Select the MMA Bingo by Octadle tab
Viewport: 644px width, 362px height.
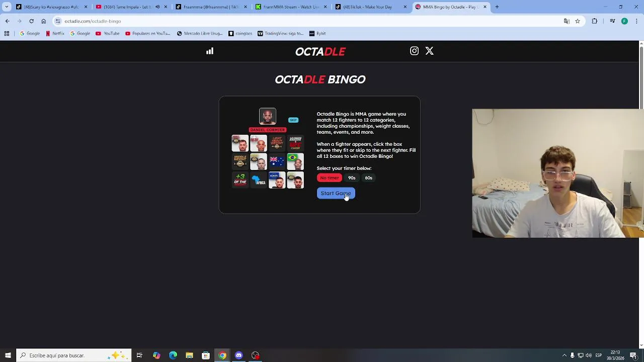pyautogui.click(x=450, y=7)
